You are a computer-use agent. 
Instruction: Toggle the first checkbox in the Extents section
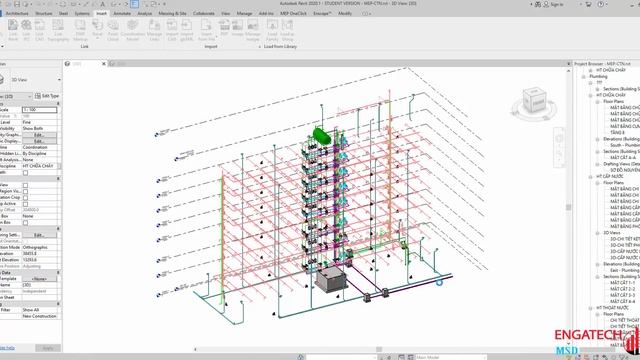[25, 185]
